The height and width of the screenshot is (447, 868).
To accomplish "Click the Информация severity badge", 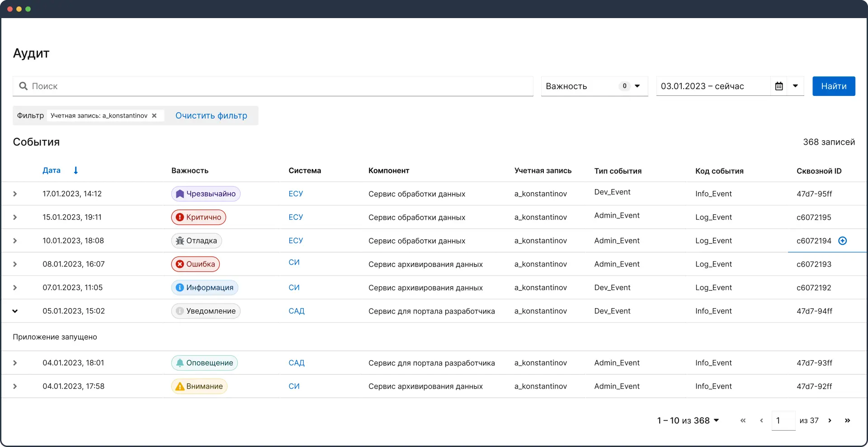I will pyautogui.click(x=204, y=288).
